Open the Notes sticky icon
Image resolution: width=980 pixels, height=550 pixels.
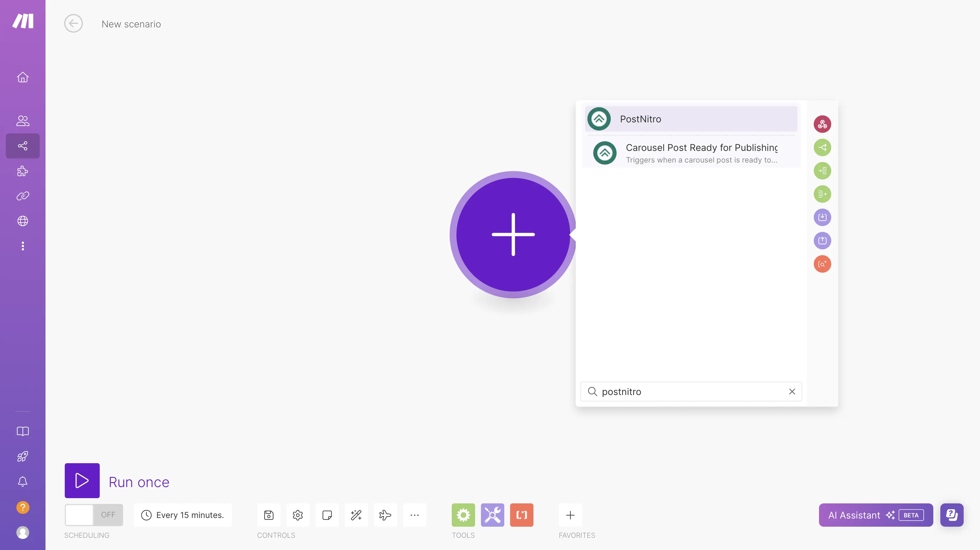coord(327,515)
